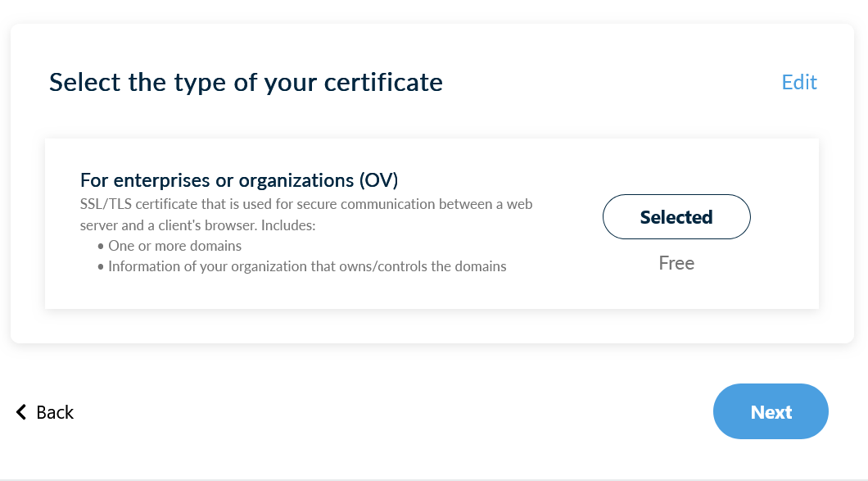This screenshot has height=481, width=868.
Task: Click the 'Select the type of your certificate' heading
Action: click(x=246, y=83)
